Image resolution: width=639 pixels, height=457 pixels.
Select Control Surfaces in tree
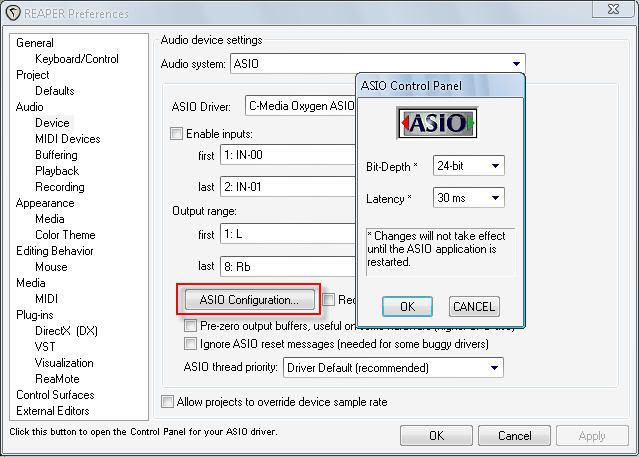pos(55,395)
